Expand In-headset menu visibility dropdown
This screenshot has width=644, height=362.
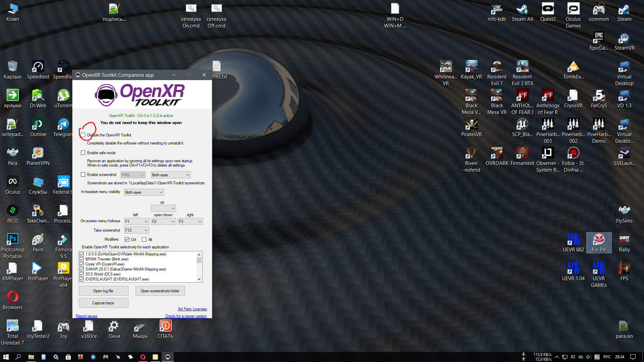click(x=144, y=192)
